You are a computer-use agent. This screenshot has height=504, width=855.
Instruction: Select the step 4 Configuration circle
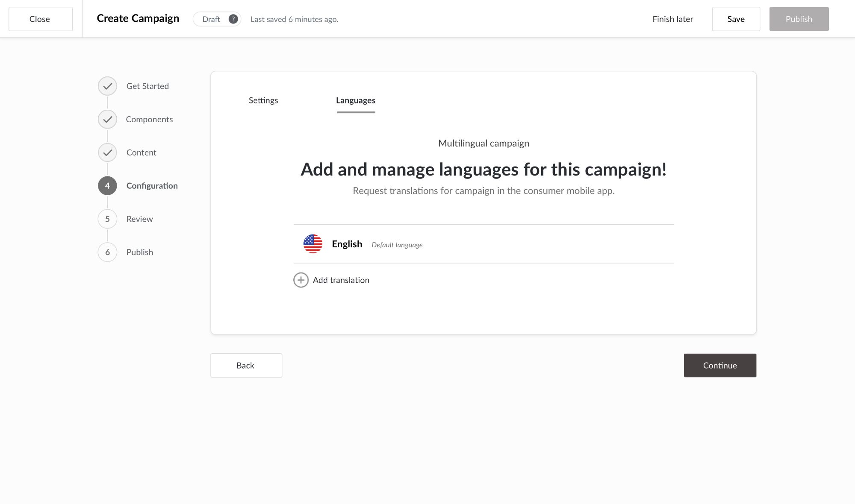(x=107, y=185)
